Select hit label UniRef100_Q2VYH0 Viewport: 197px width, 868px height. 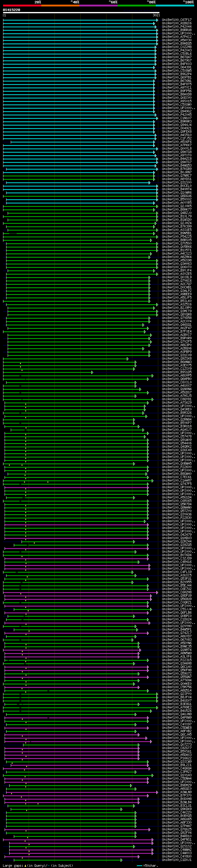[x=177, y=626]
